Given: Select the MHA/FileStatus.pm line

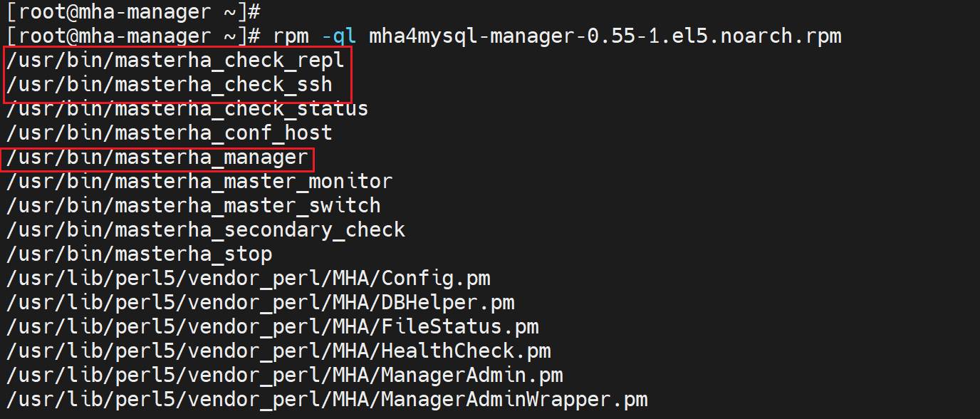Looking at the screenshot, I should (272, 326).
